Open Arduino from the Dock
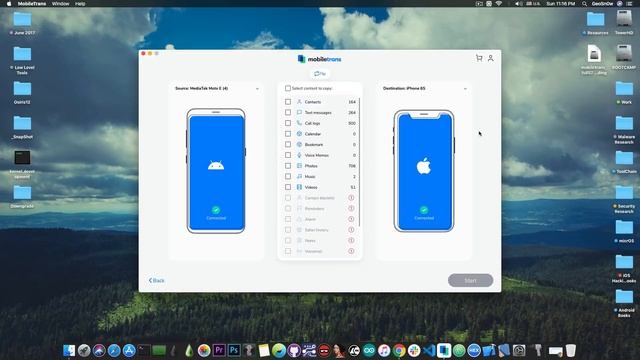 (369, 350)
